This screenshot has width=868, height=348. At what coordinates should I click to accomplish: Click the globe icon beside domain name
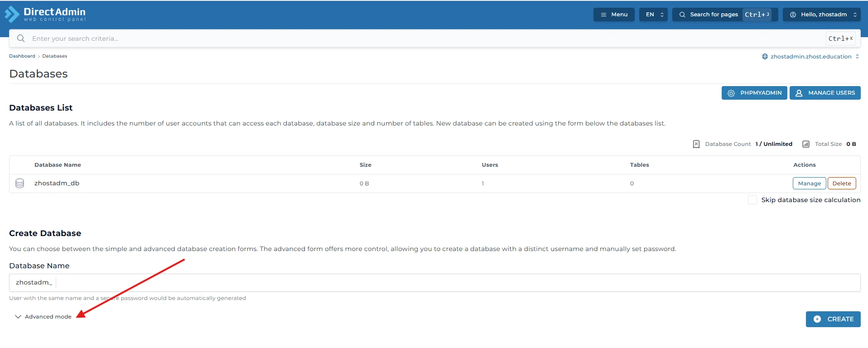tap(765, 57)
